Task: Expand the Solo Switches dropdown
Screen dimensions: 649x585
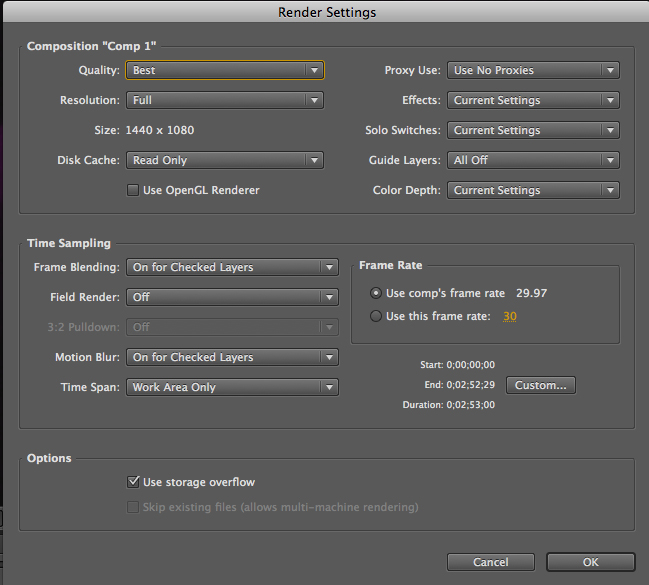Action: (x=533, y=130)
